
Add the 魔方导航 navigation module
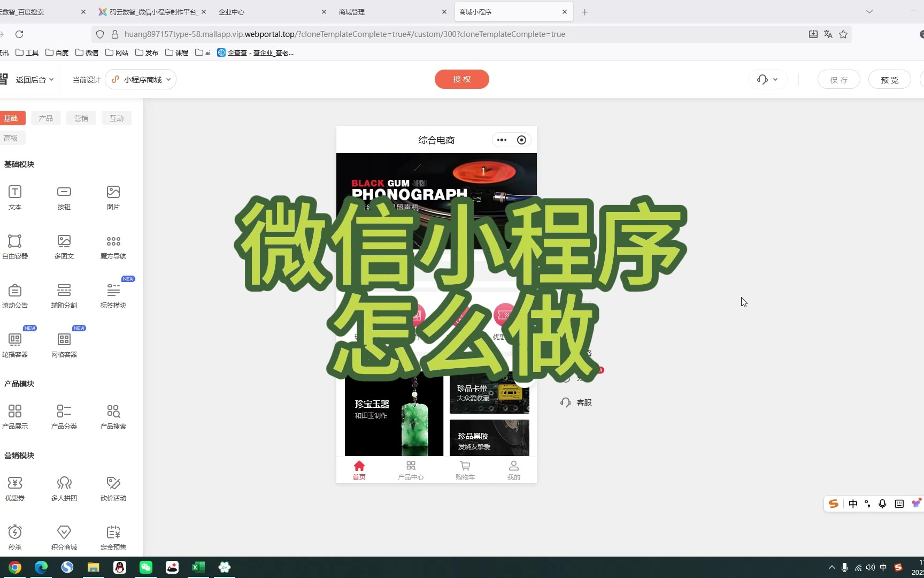113,247
